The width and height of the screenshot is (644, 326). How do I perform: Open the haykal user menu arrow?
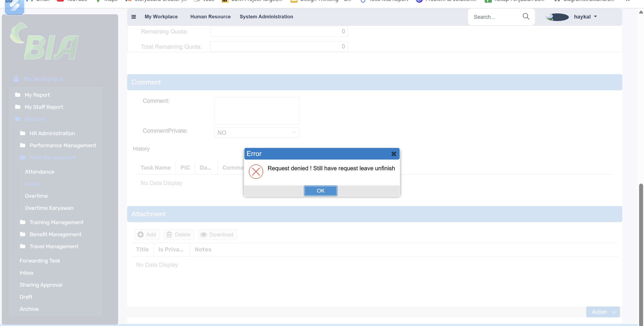coord(595,17)
